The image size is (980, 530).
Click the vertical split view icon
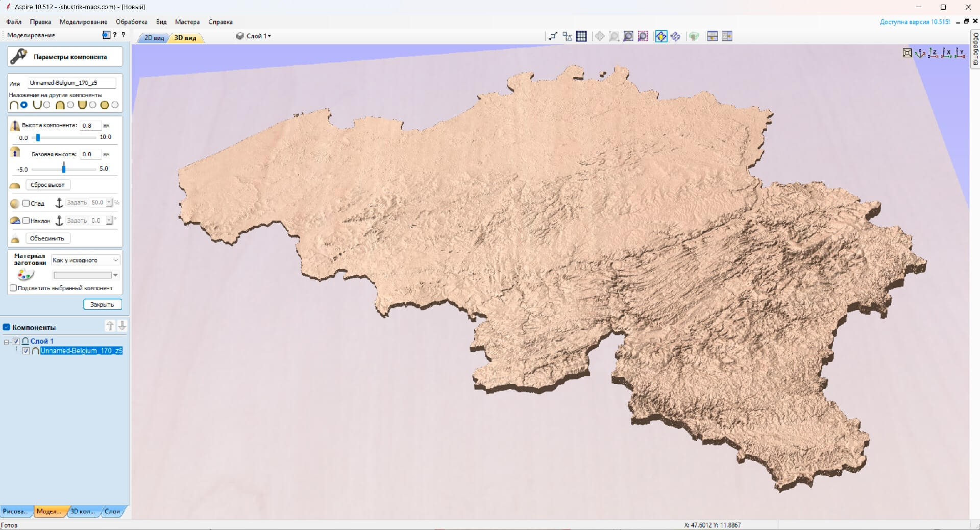coord(727,36)
